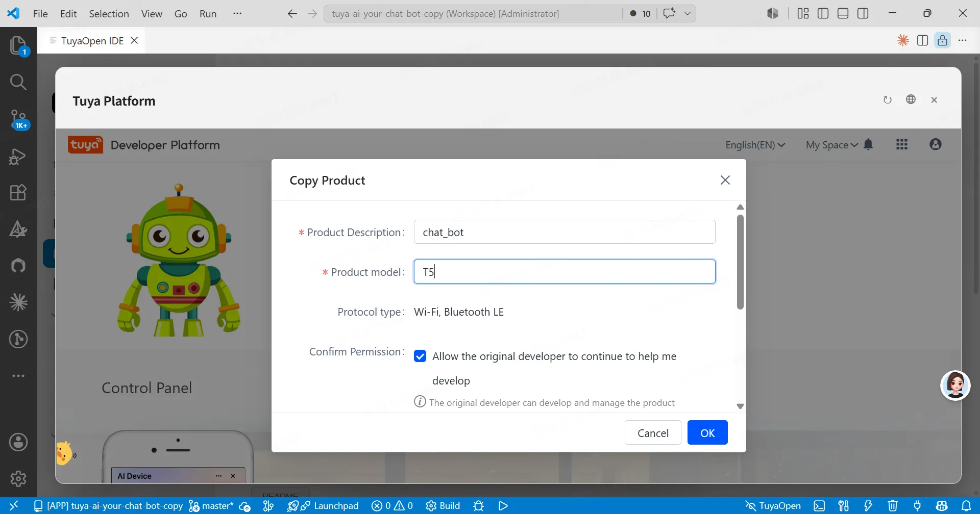Click the [APP] tuya-ai-your-chat-bot-copy status item
Viewport: 980px width, 514px height.
(x=108, y=506)
